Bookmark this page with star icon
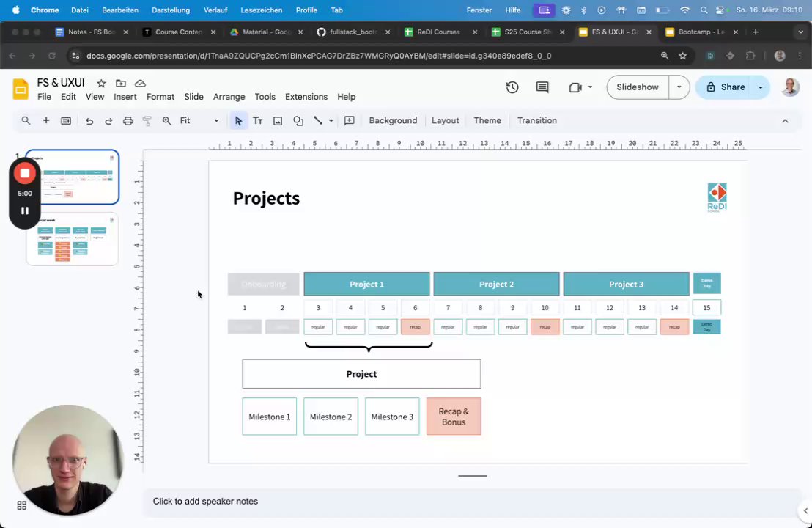Image resolution: width=812 pixels, height=528 pixels. (x=682, y=56)
